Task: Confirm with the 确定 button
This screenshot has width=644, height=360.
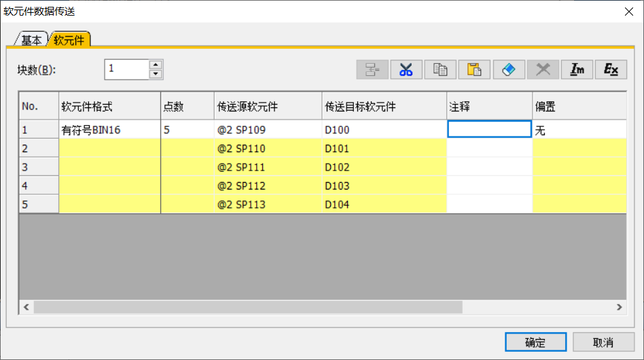Action: coord(535,342)
